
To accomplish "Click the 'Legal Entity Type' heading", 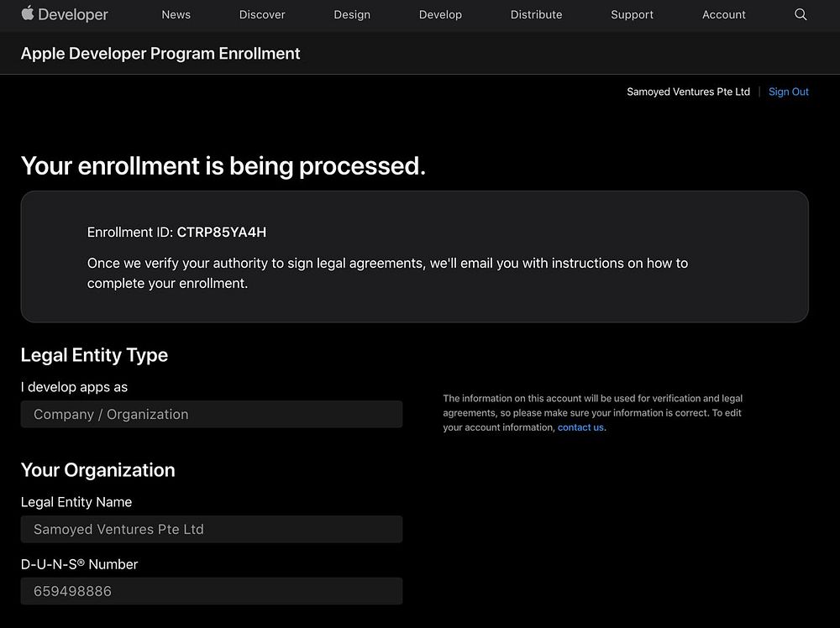I will click(x=94, y=355).
